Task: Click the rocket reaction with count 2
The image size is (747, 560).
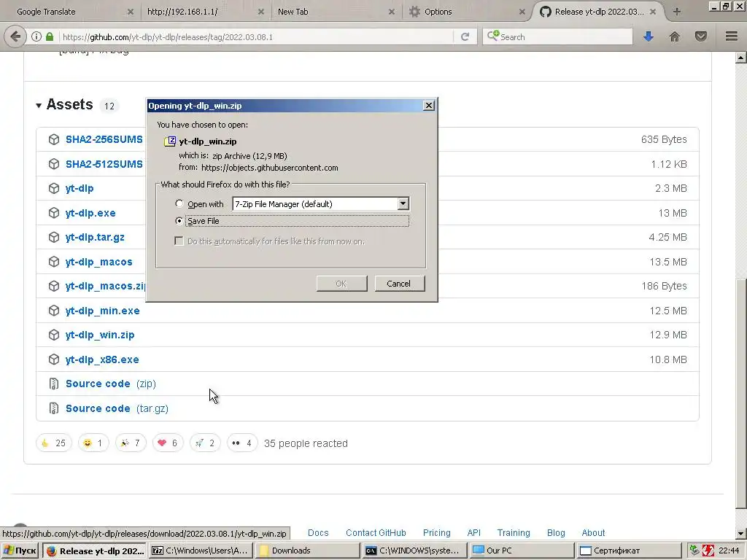Action: [205, 443]
